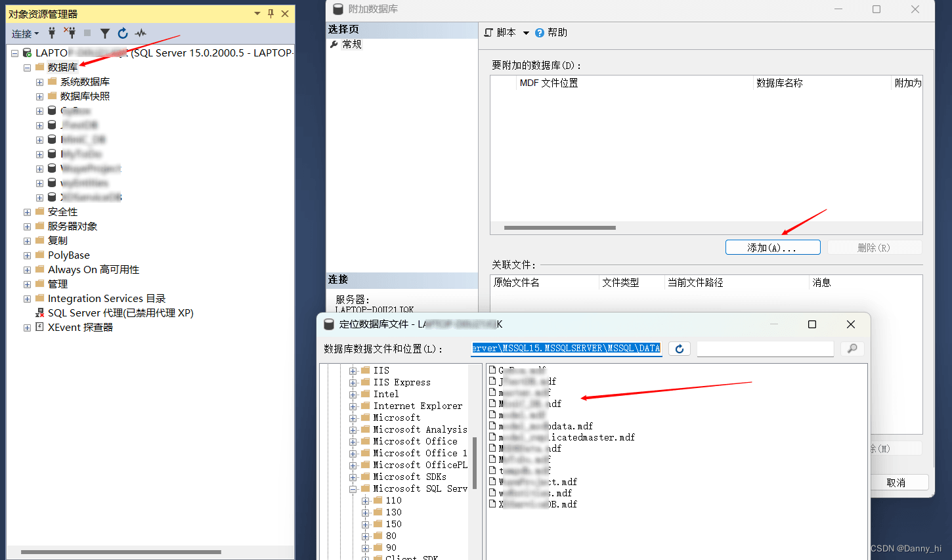Open the Object Explorer window position arrow

[257, 13]
